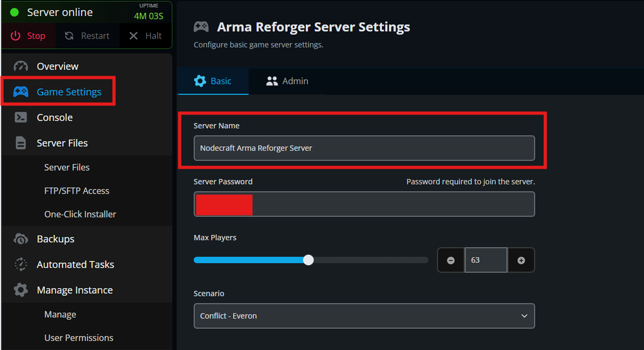Click 'Password required to join the server.' text
Image resolution: width=644 pixels, height=350 pixels.
[471, 182]
